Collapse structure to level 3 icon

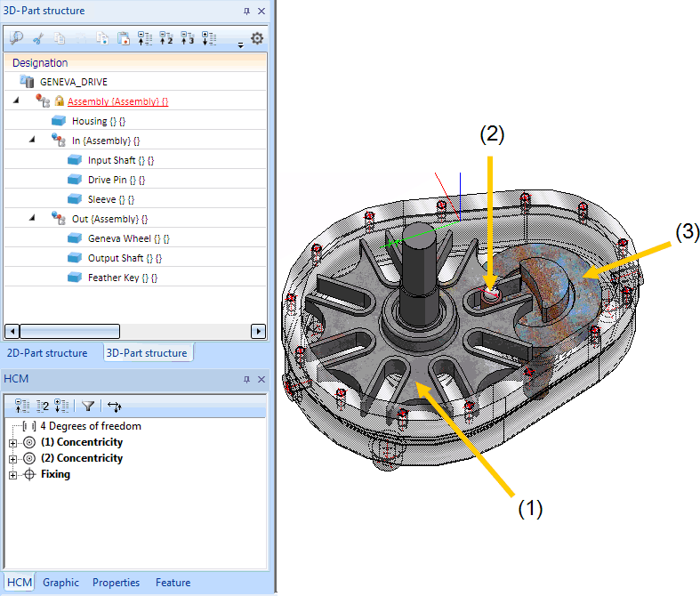pyautogui.click(x=187, y=38)
